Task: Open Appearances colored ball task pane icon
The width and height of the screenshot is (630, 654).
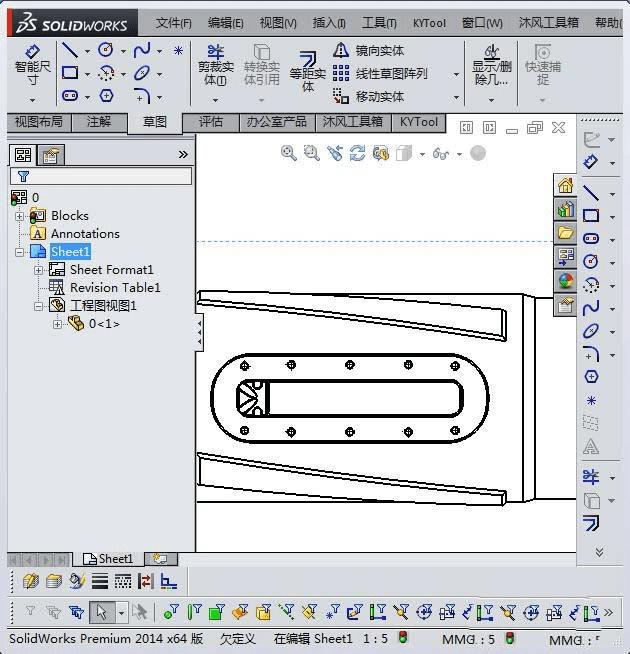Action: point(565,281)
